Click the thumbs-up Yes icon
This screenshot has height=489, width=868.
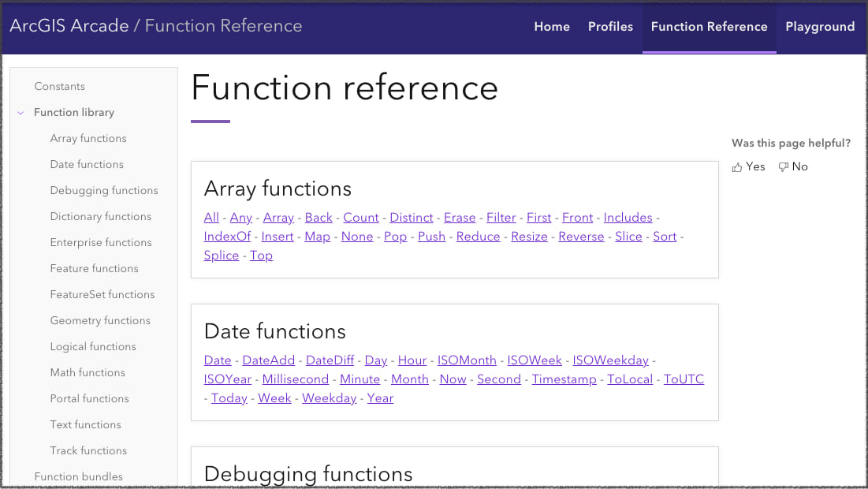pos(737,167)
